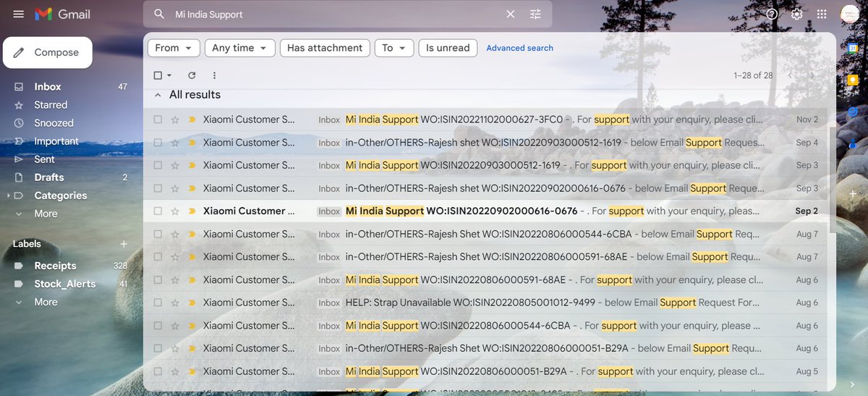
Task: Expand More under Labels
Action: click(46, 302)
